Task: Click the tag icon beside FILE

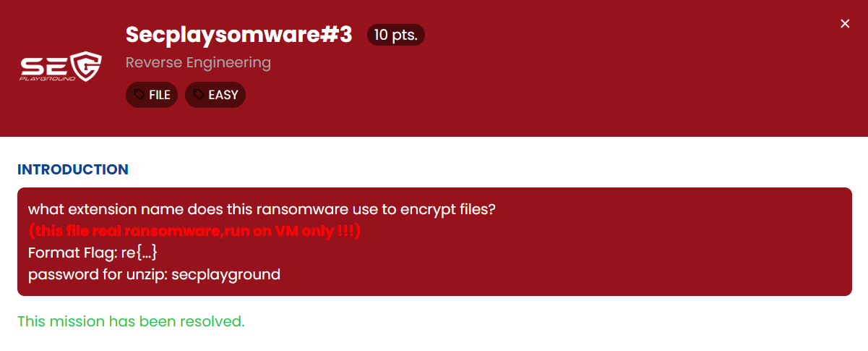Action: (x=139, y=95)
